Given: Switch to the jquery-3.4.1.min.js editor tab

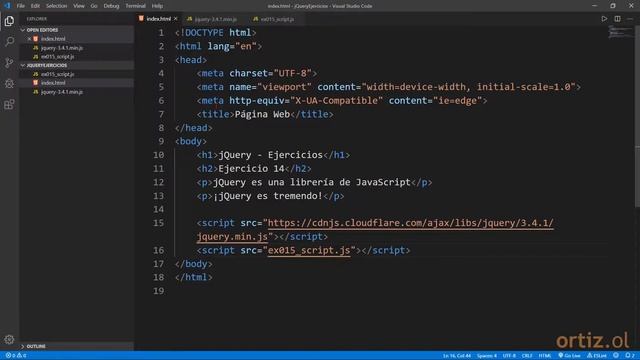Looking at the screenshot, I should coord(212,19).
